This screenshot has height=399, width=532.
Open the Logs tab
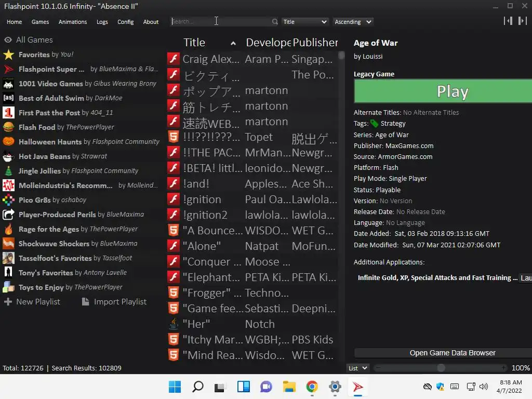(x=102, y=22)
